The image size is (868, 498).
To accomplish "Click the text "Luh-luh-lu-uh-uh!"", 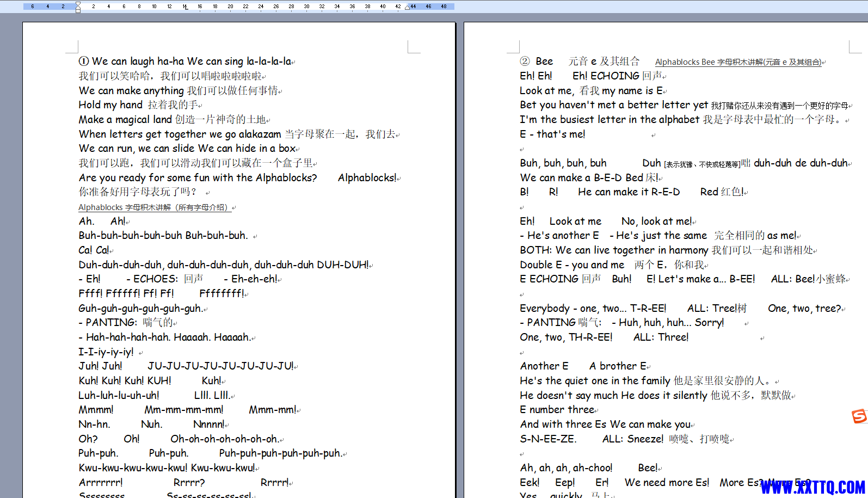I will tap(119, 395).
